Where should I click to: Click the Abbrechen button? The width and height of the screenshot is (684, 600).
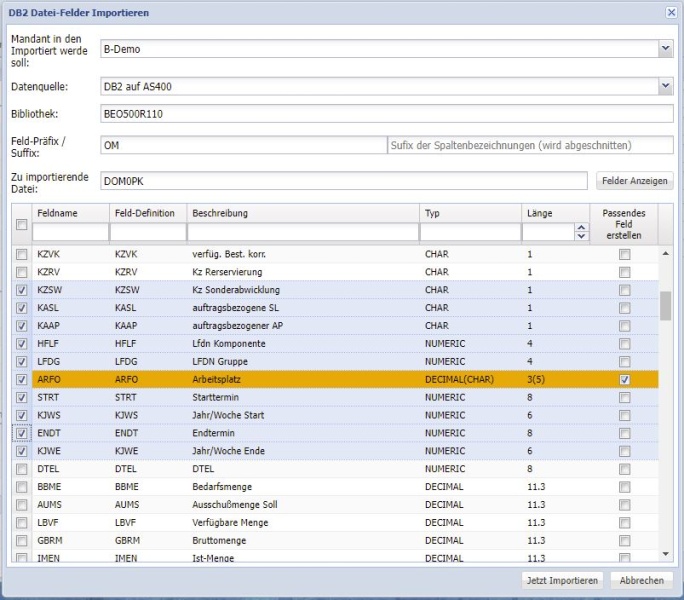click(x=640, y=580)
